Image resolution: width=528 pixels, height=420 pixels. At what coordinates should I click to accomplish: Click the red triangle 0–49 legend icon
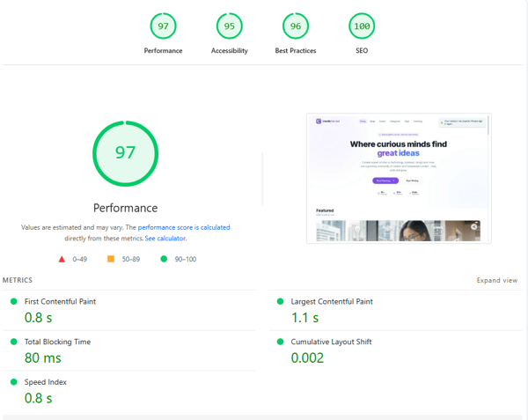point(62,259)
